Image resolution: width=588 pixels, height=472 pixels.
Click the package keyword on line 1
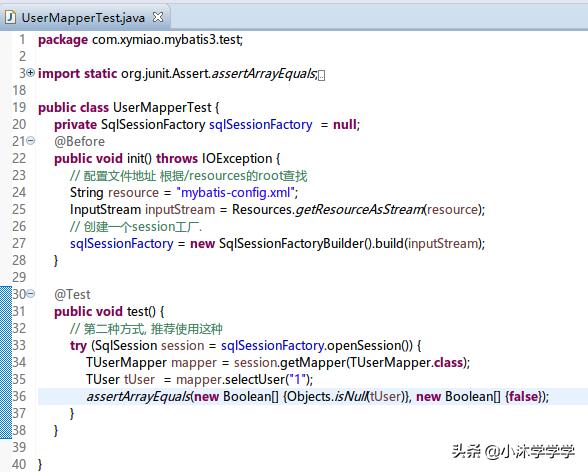63,40
